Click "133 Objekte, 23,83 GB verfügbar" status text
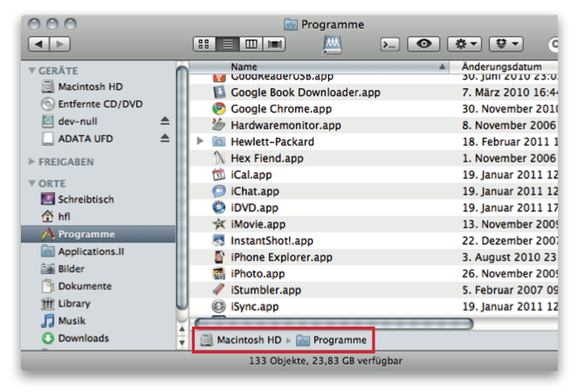Image resolution: width=577 pixels, height=392 pixels. [326, 361]
